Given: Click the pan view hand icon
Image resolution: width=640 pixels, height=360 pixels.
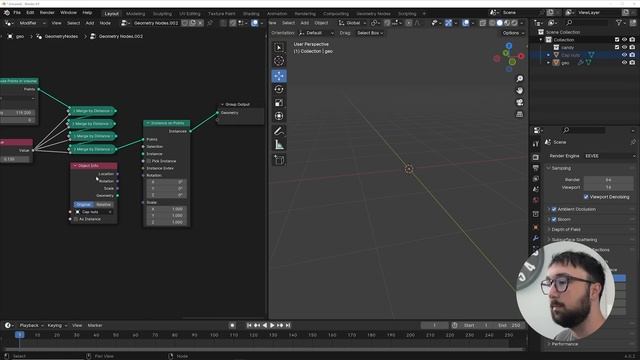Looking at the screenshot, I should (519, 90).
